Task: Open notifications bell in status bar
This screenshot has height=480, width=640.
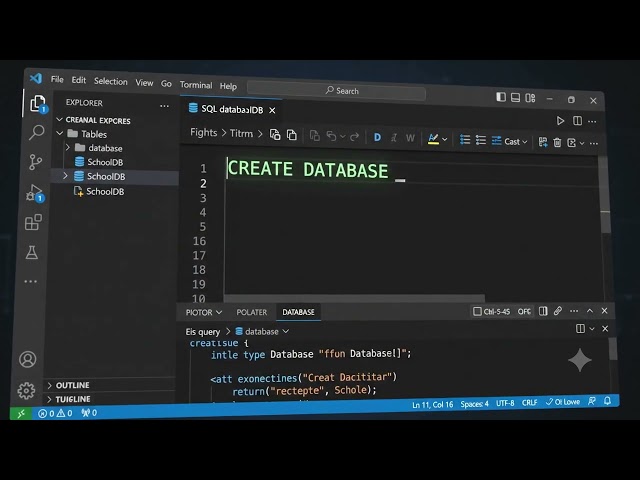Action: tap(607, 401)
